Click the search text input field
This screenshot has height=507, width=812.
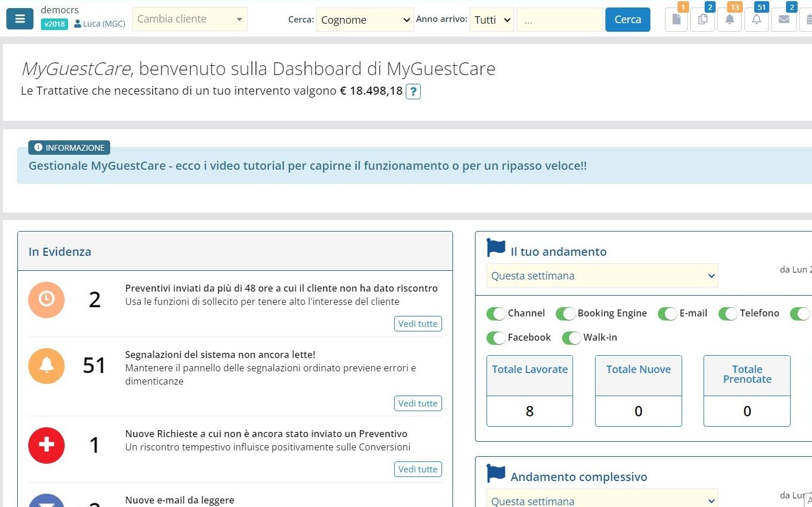pos(560,20)
